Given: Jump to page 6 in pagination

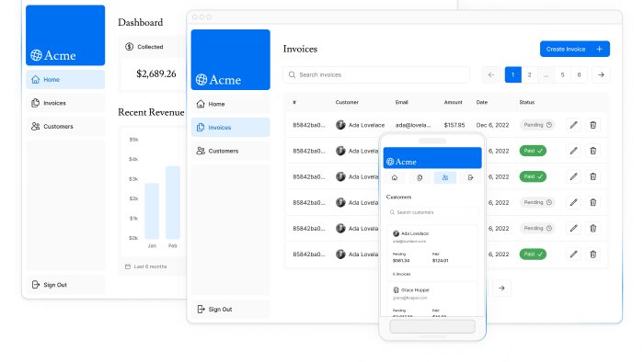Looking at the screenshot, I should 579,74.
